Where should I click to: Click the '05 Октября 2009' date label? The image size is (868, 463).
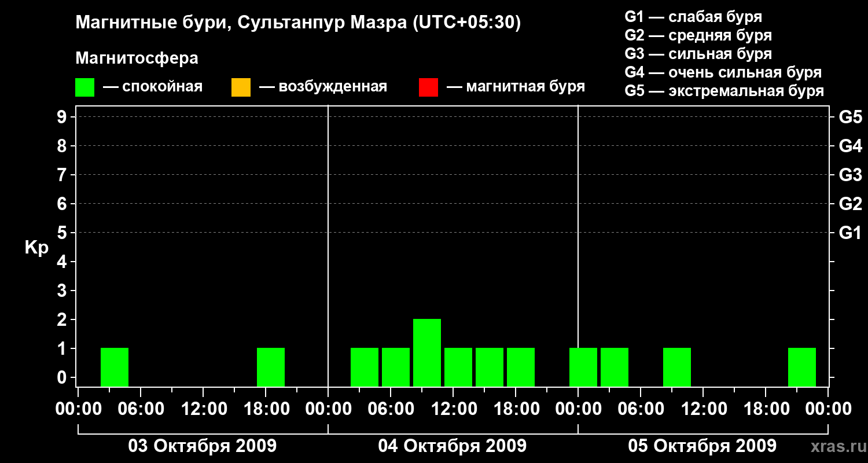(703, 446)
